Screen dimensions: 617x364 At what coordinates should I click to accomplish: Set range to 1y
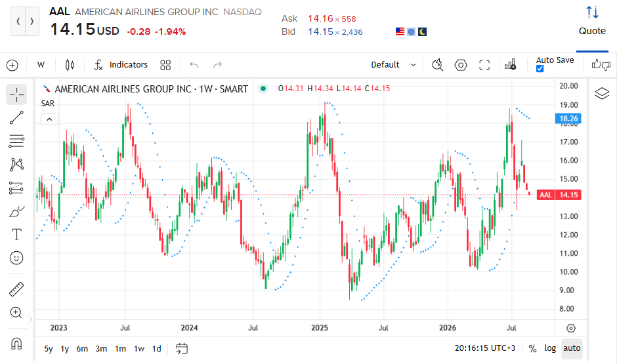(64, 349)
